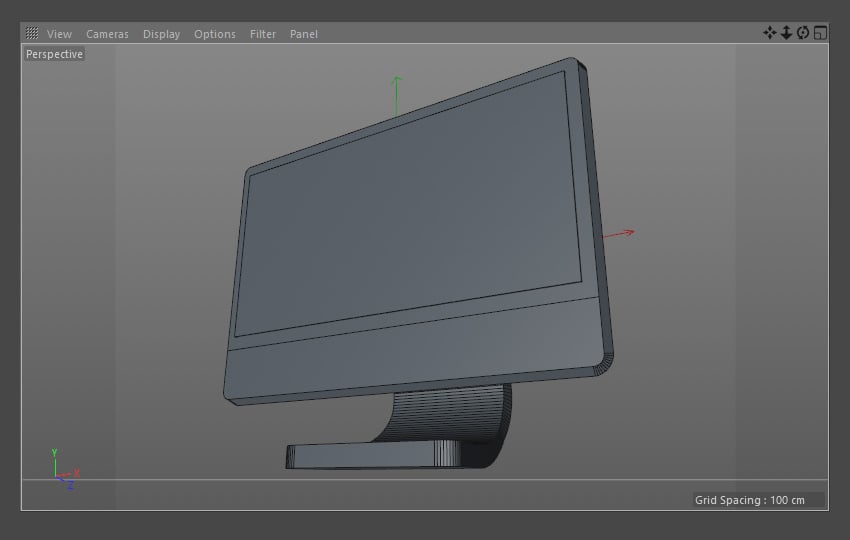Open the Cameras menu
This screenshot has width=850, height=540.
[107, 34]
